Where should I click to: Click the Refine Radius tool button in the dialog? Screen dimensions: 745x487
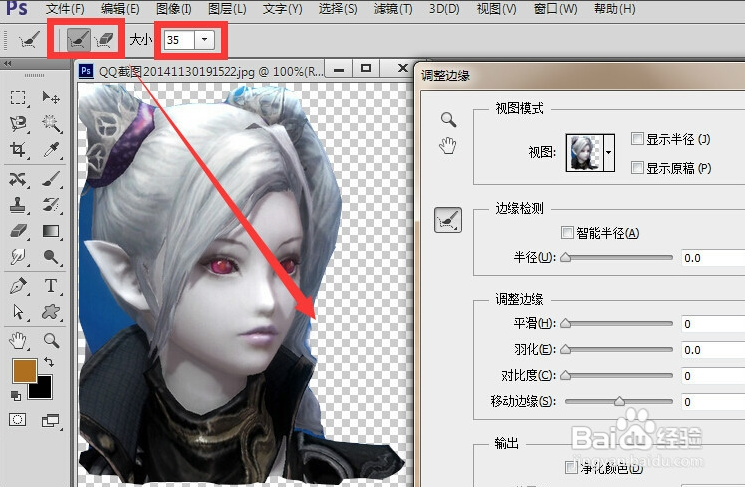(448, 220)
